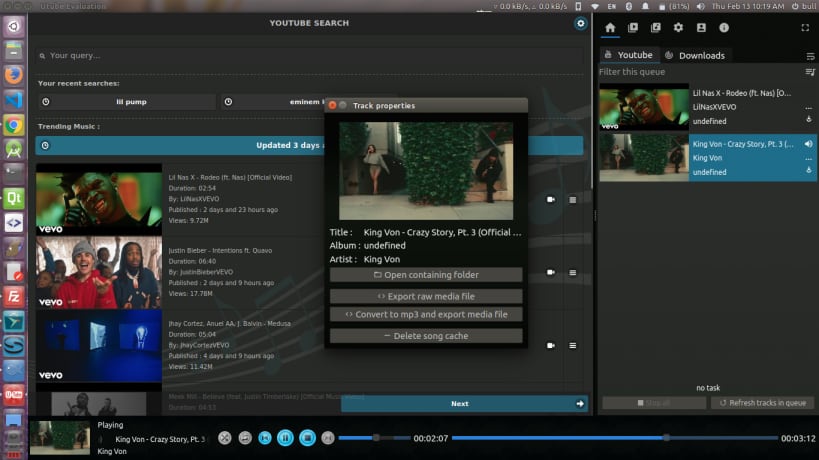This screenshot has height=460, width=819.
Task: Open more options for King Von queue item
Action: [809, 158]
